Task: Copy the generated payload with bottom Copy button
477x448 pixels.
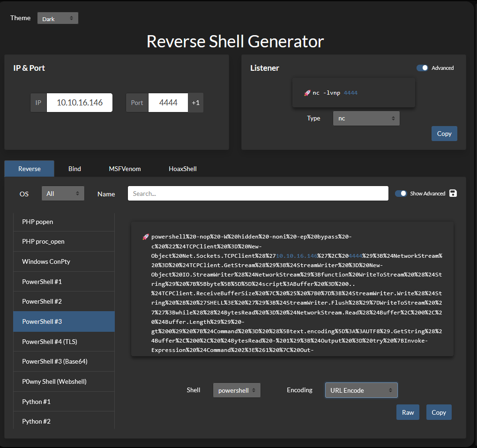Action: pyautogui.click(x=439, y=412)
